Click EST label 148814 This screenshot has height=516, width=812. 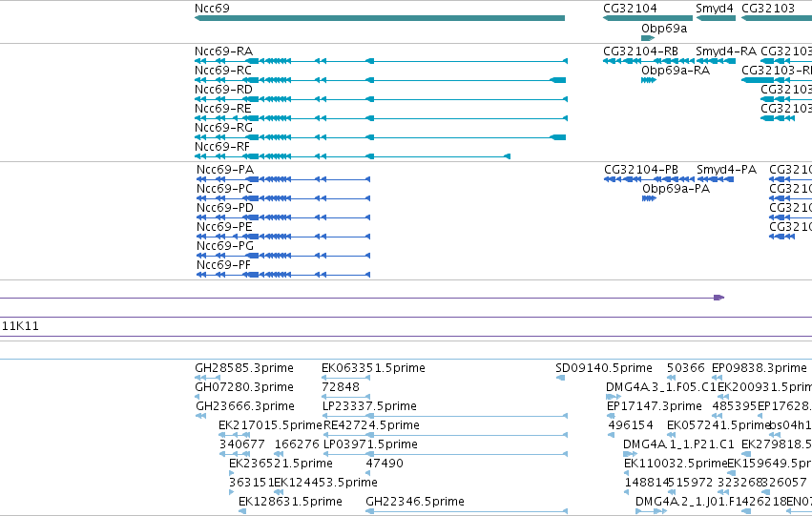tap(647, 483)
